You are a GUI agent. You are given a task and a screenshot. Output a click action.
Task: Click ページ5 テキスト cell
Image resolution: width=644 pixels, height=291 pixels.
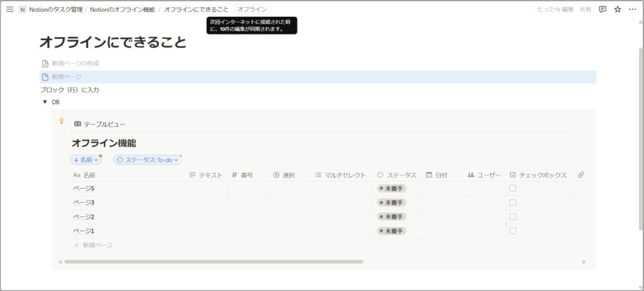click(x=206, y=189)
